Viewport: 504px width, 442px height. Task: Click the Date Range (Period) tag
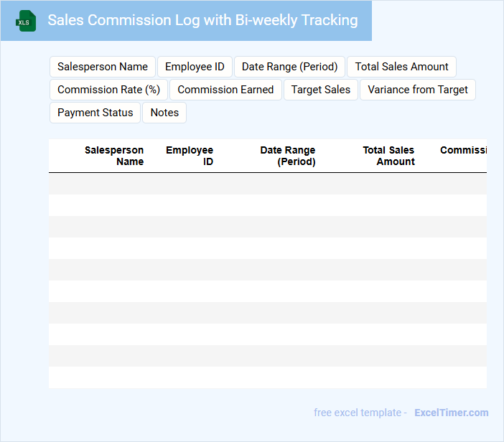click(289, 67)
